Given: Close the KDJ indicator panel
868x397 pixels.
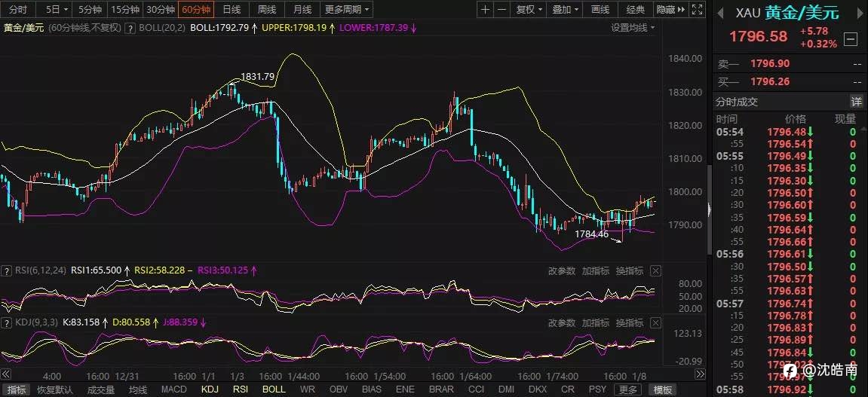Looking at the screenshot, I should coord(655,322).
